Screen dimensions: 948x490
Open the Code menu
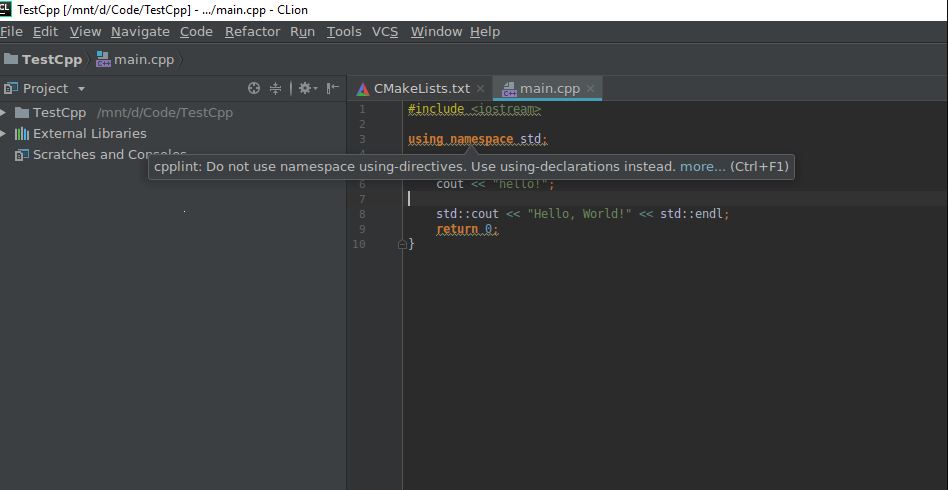(x=196, y=31)
